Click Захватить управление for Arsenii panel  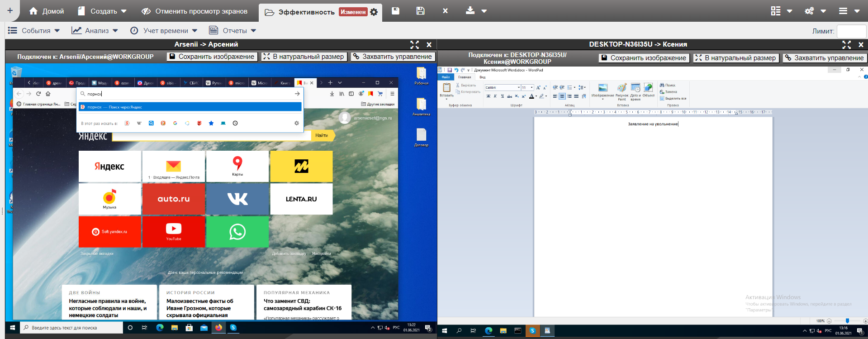(393, 57)
